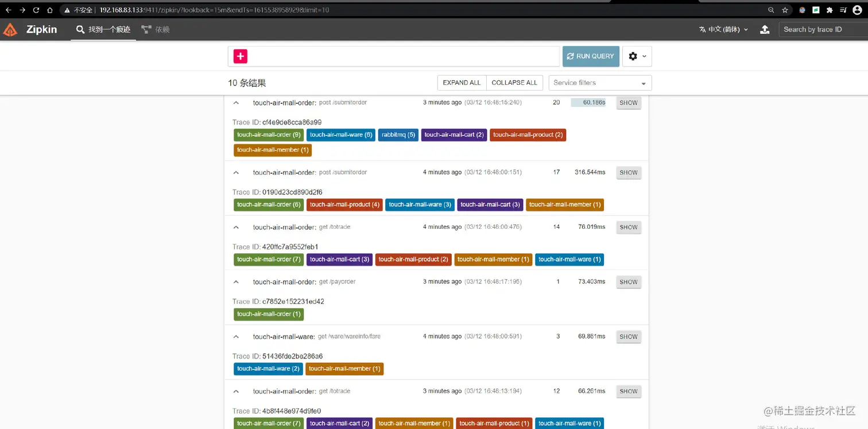Click the browser home icon
Screen dimensions: 868x429
click(x=50, y=10)
